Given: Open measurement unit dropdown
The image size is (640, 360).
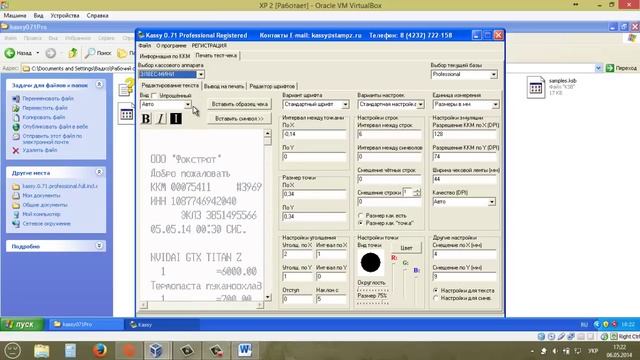Looking at the screenshot, I should coord(495,104).
